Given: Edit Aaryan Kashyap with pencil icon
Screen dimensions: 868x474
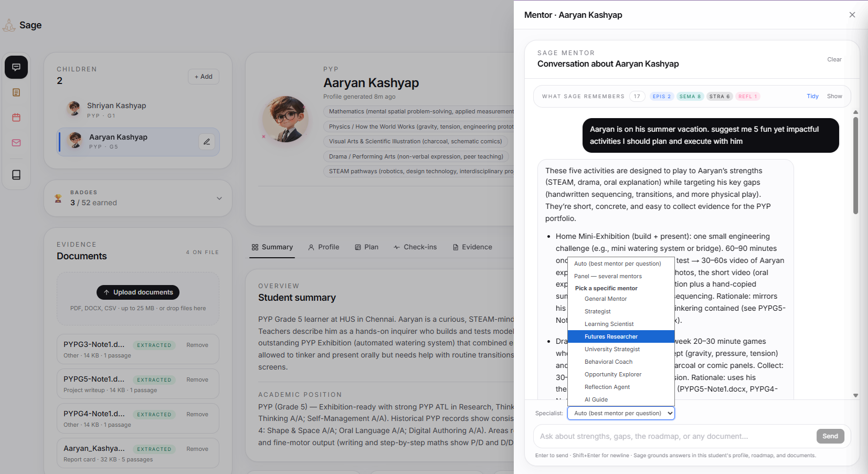Looking at the screenshot, I should (207, 142).
